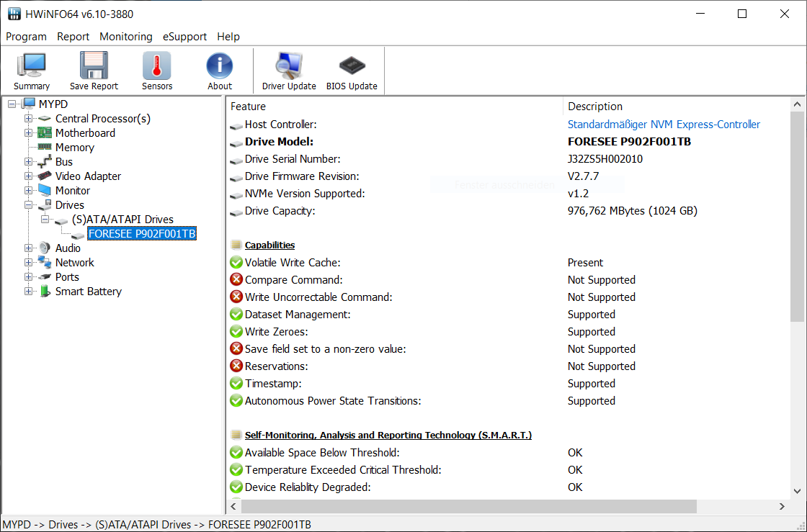Open the Monitoring menu
This screenshot has width=807, height=532.
126,37
